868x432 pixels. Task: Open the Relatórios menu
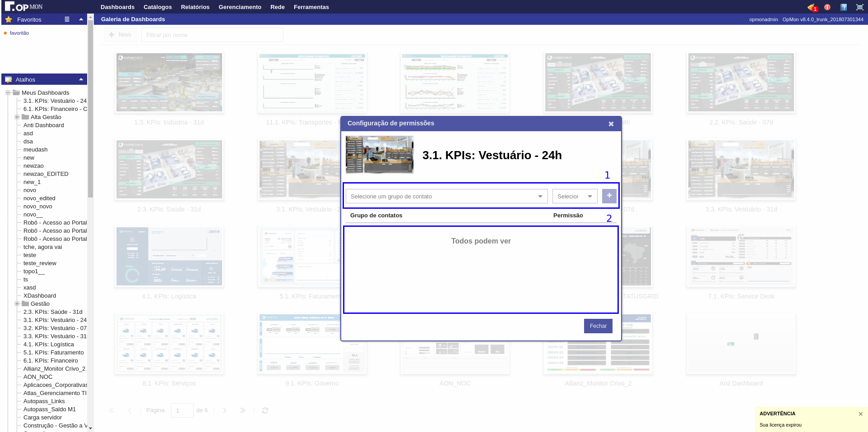click(195, 7)
